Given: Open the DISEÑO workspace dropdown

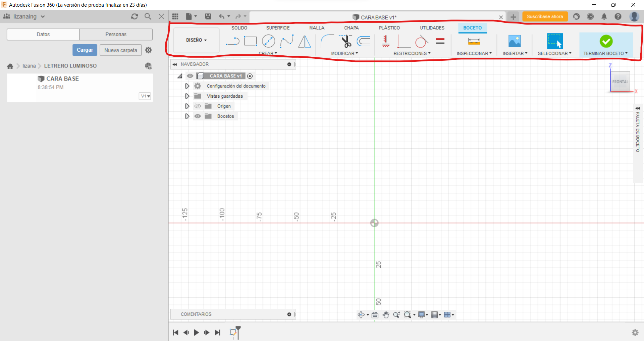Looking at the screenshot, I should [196, 40].
